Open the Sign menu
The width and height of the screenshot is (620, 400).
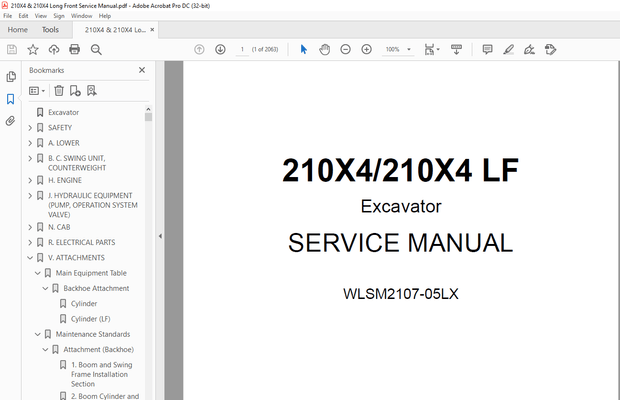[59, 16]
